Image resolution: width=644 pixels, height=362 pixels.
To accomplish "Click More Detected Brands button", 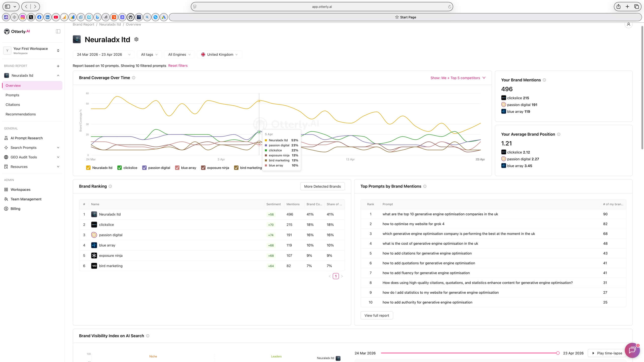I will point(322,186).
